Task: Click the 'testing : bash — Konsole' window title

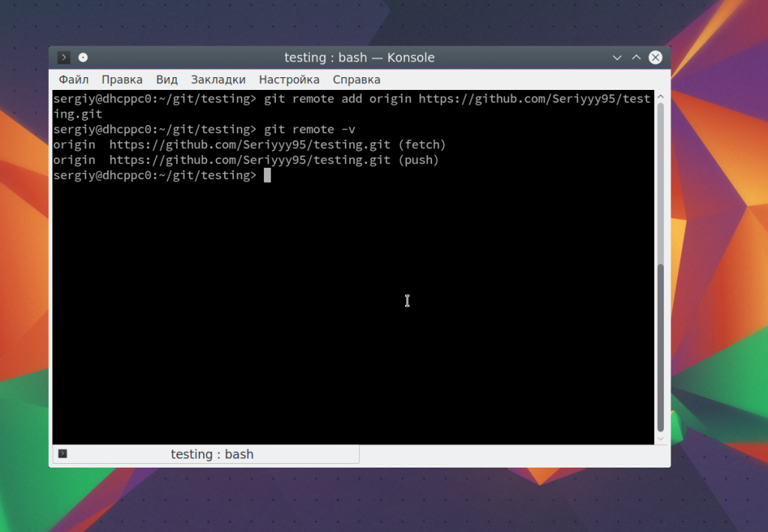Action: (359, 58)
